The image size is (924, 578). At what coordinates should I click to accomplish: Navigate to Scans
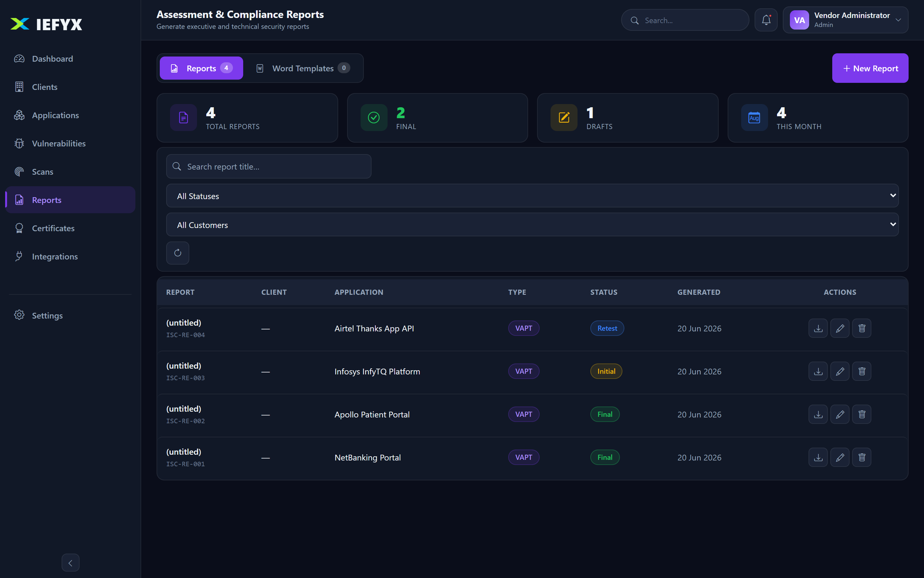tap(70, 172)
